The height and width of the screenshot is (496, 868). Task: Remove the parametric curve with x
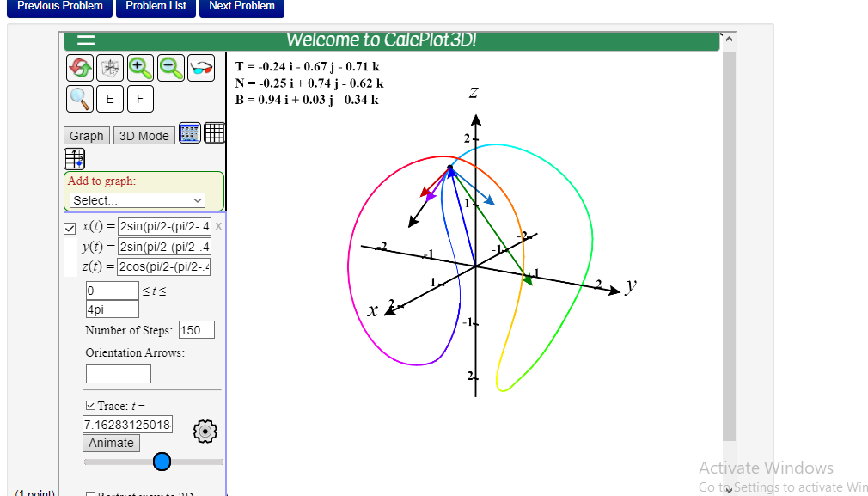(218, 226)
